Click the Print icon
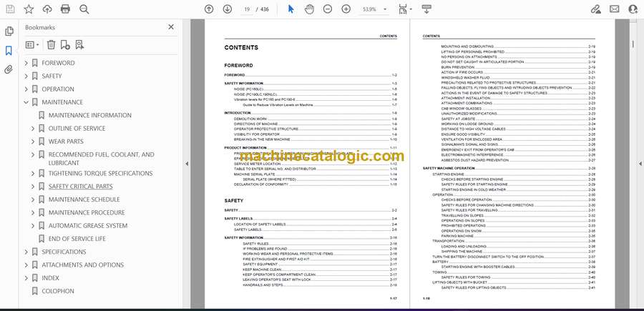644x311 pixels. coord(65,9)
